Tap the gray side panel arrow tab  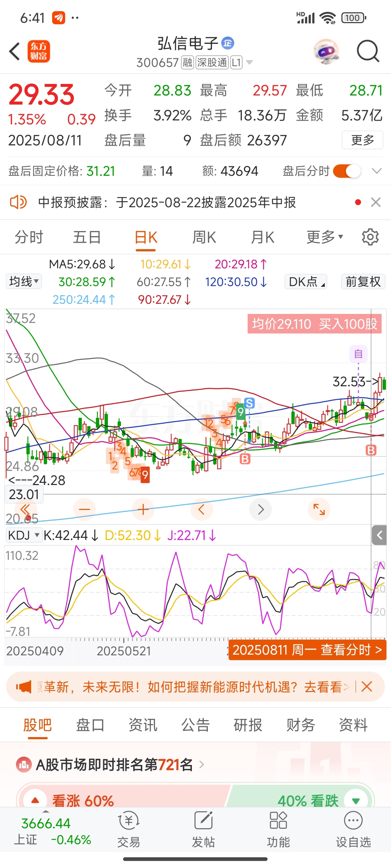click(x=379, y=535)
